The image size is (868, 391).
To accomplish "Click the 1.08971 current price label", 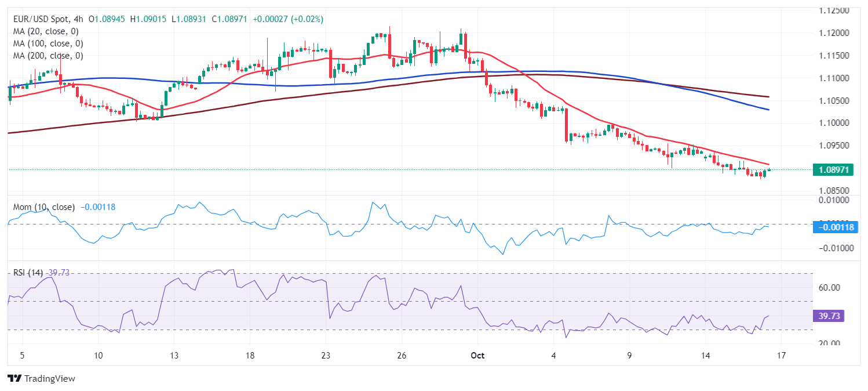I will tap(833, 169).
